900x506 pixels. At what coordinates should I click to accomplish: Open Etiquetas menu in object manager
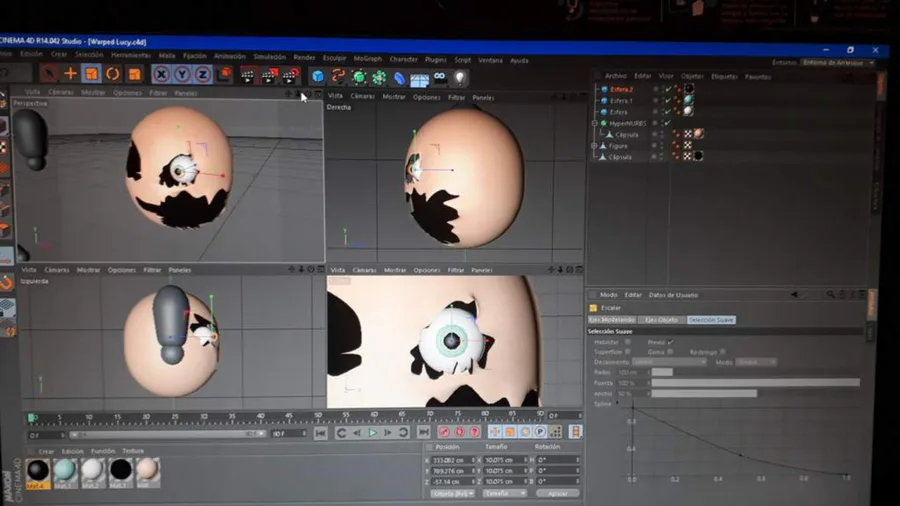[724, 76]
